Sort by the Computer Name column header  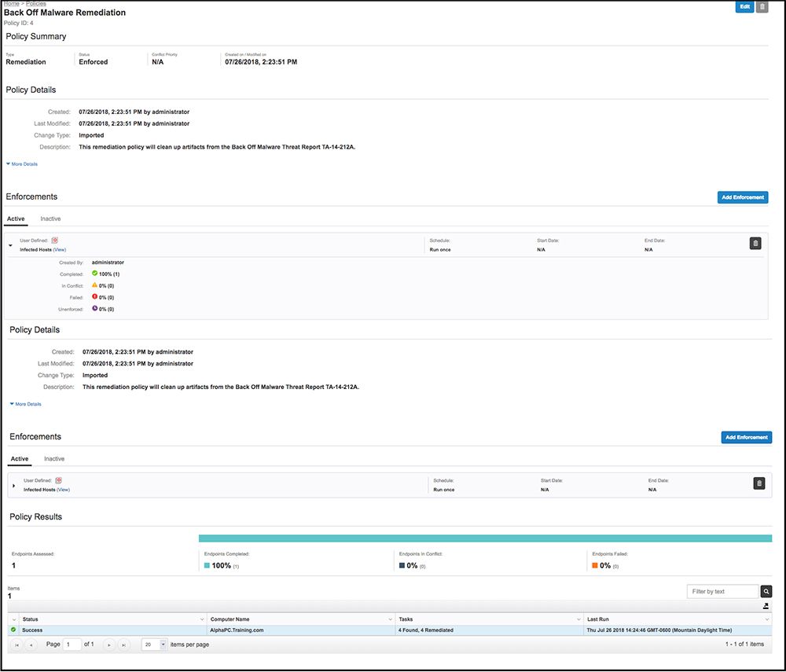[230, 620]
